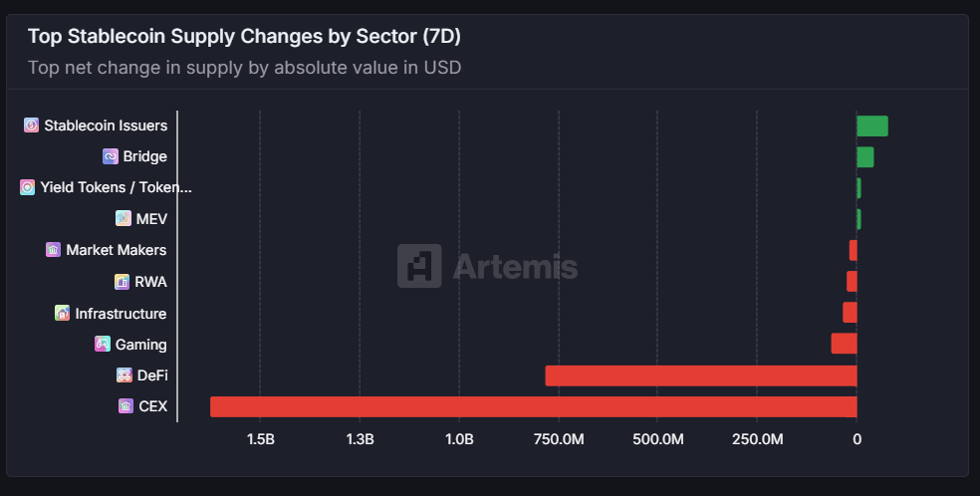Click the RWA sector icon
The height and width of the screenshot is (496, 980).
pyautogui.click(x=122, y=282)
